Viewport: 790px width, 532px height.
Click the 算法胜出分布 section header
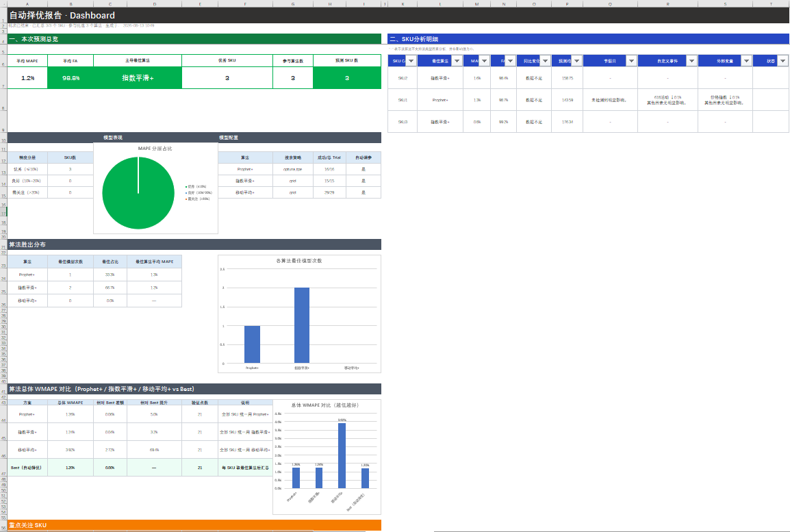coord(194,244)
